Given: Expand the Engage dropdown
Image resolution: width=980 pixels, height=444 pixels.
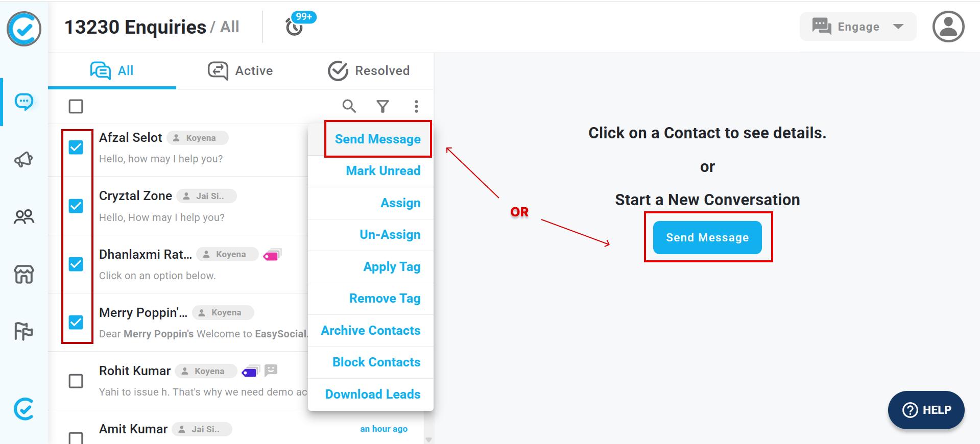Looking at the screenshot, I should 858,27.
